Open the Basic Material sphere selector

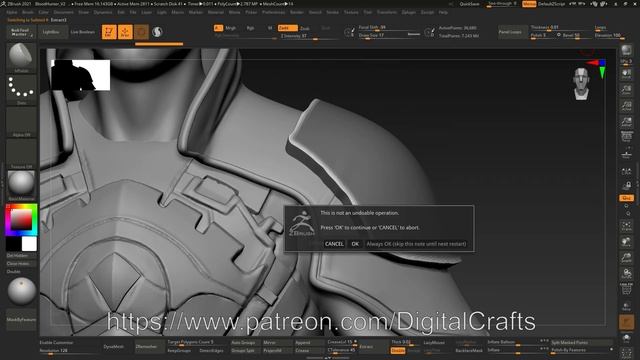21,186
